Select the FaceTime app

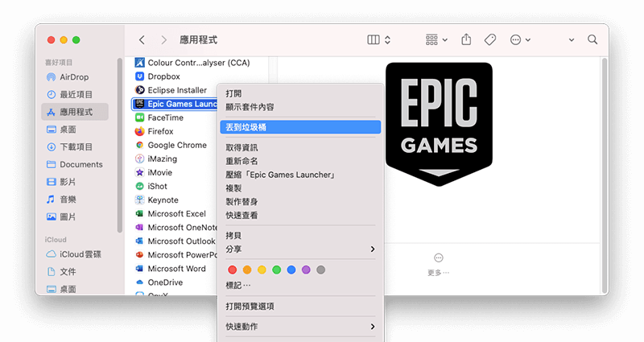(x=159, y=117)
